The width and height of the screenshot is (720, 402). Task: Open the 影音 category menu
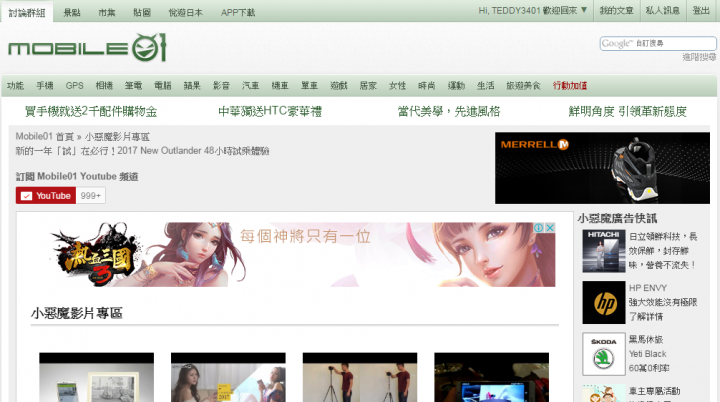coord(221,85)
